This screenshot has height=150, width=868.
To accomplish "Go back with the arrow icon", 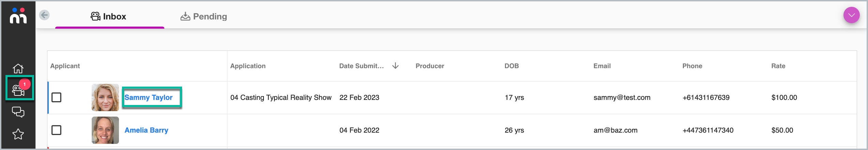I will (x=44, y=15).
